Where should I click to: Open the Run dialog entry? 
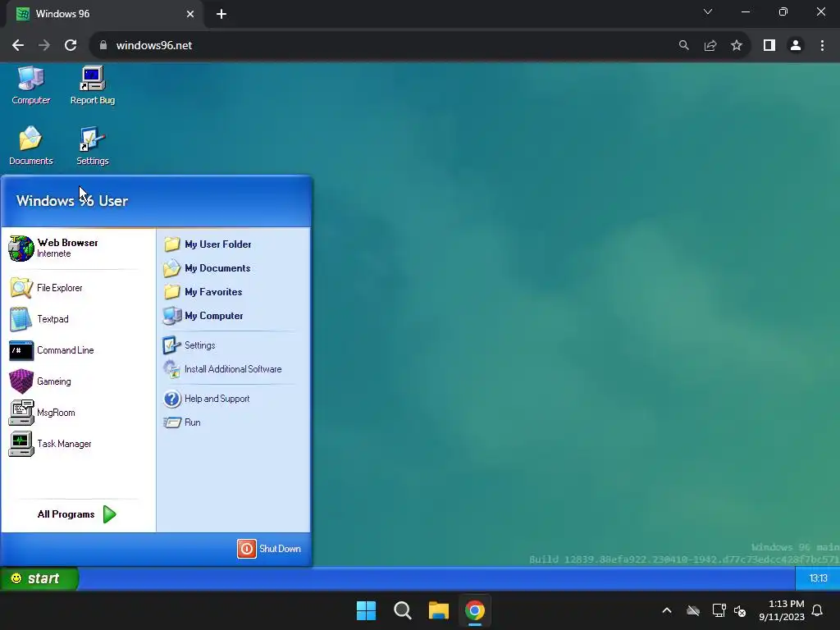[182, 422]
